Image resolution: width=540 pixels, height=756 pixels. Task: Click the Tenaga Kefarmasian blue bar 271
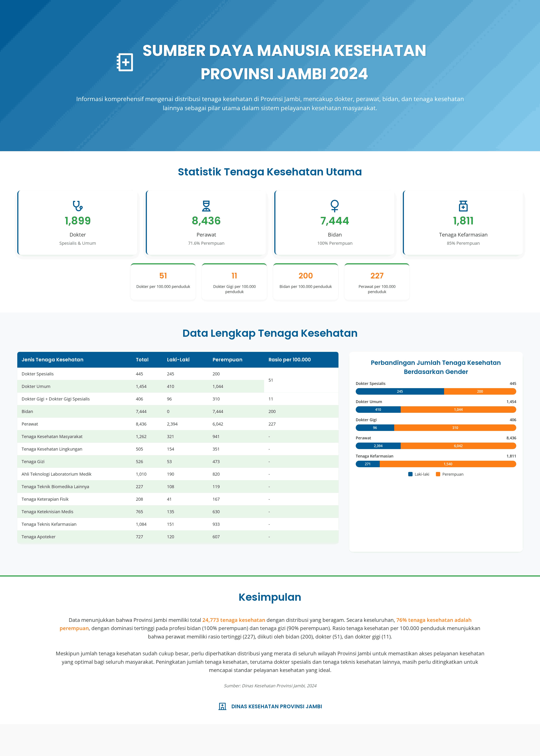pyautogui.click(x=367, y=464)
